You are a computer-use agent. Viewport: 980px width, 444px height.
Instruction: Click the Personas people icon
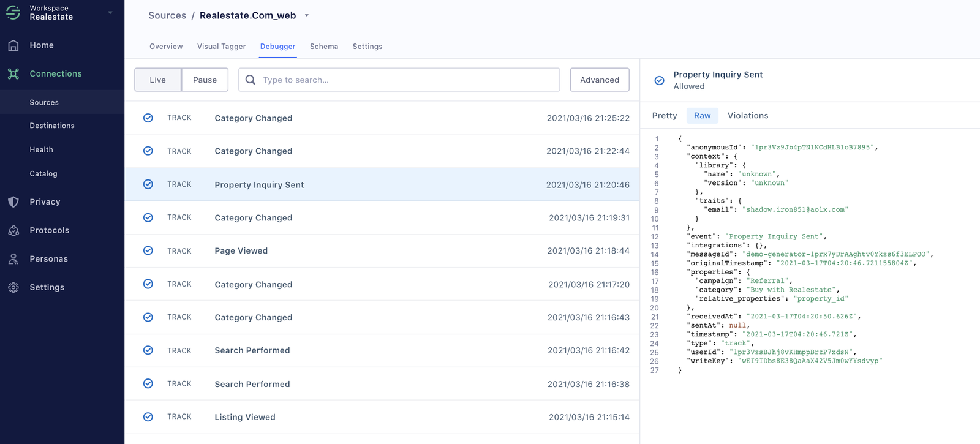click(13, 259)
